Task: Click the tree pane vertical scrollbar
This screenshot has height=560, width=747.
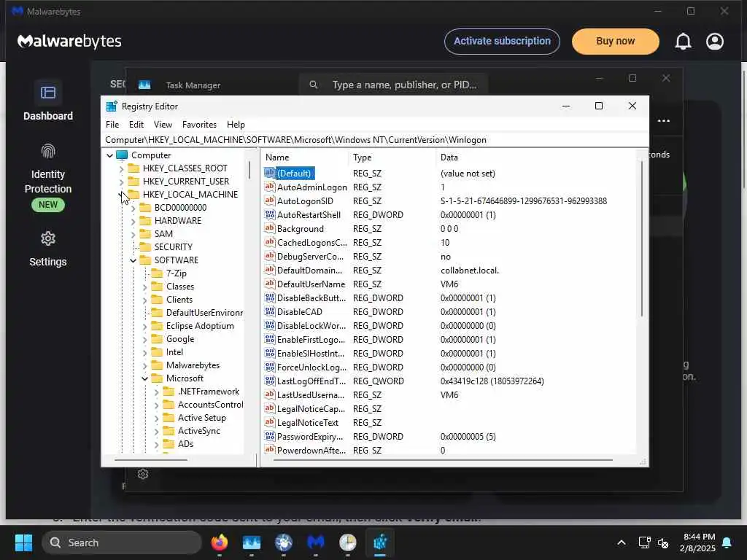Action: point(249,171)
